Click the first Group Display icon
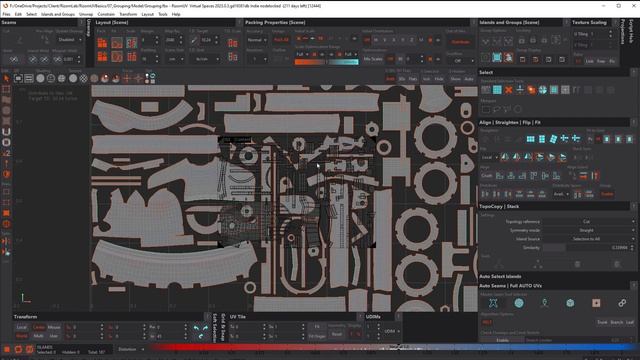This screenshot has height=360, width=640. (x=522, y=60)
